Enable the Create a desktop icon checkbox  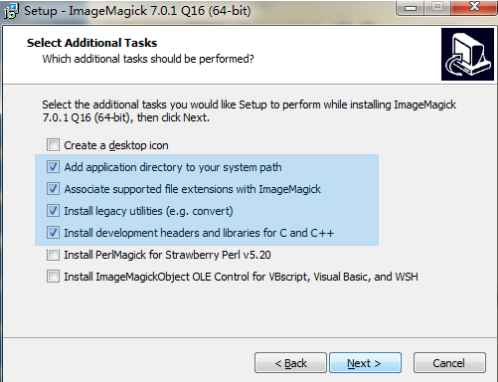53,145
